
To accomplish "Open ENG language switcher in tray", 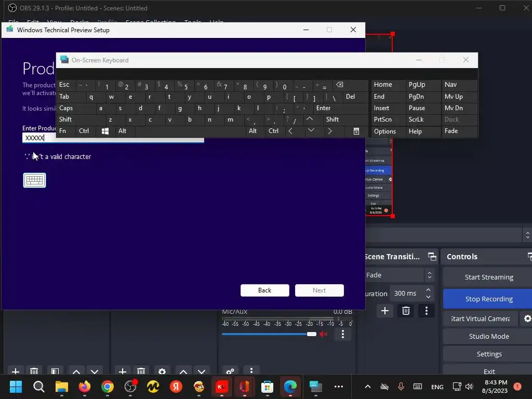I will pos(437,387).
